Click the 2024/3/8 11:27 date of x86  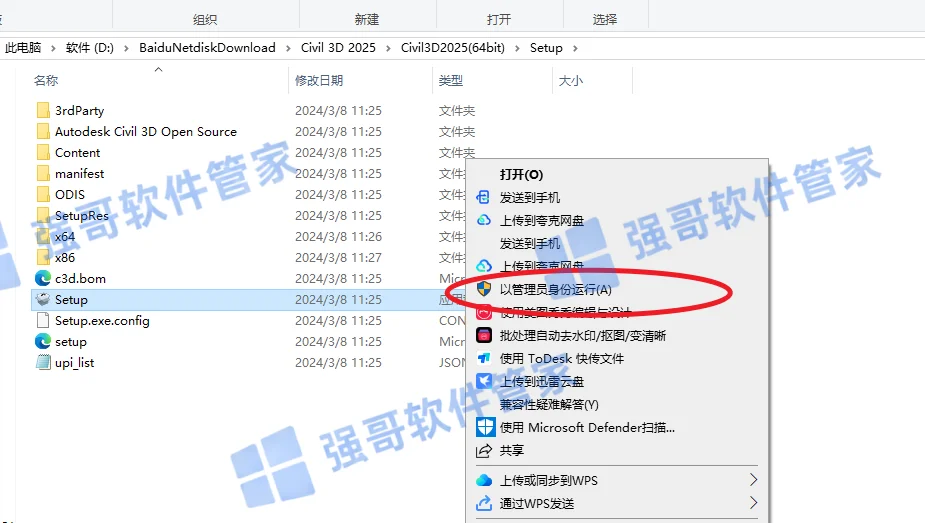(x=338, y=258)
